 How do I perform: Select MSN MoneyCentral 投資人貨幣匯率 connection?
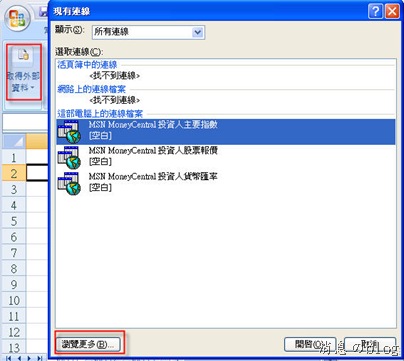pyautogui.click(x=226, y=183)
